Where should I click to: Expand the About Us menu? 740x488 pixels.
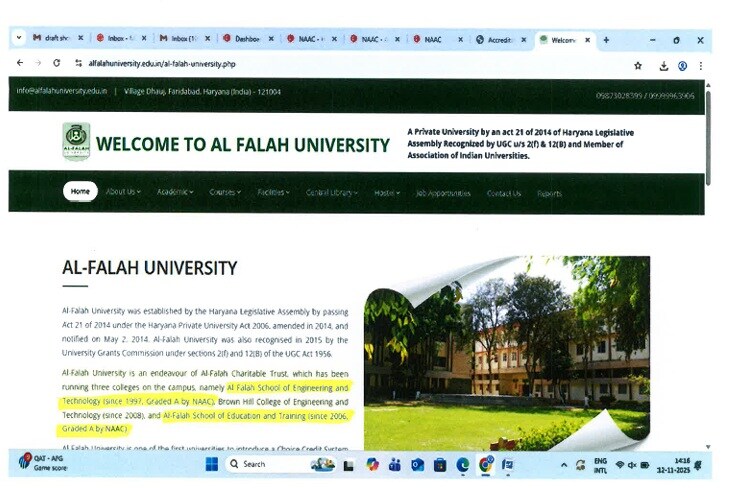123,192
